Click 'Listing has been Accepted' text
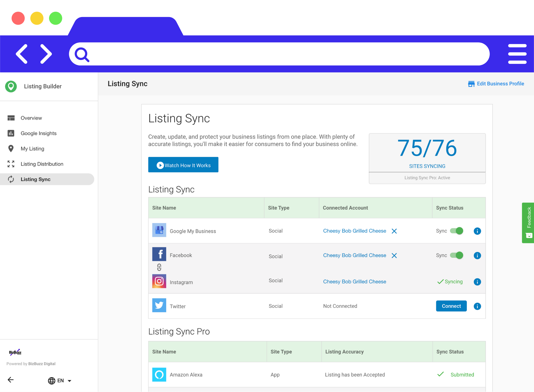The height and width of the screenshot is (392, 534). tap(355, 375)
